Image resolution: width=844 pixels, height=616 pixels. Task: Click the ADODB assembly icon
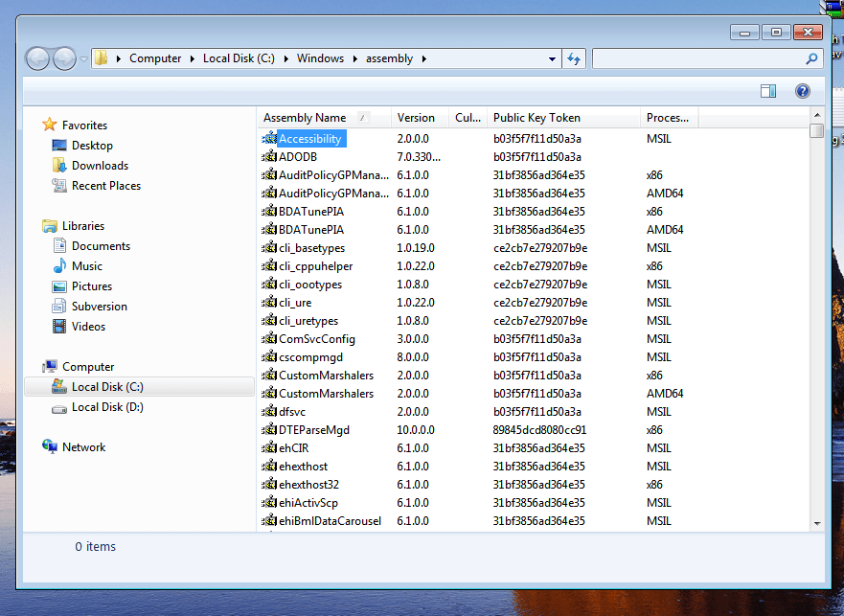coord(269,157)
